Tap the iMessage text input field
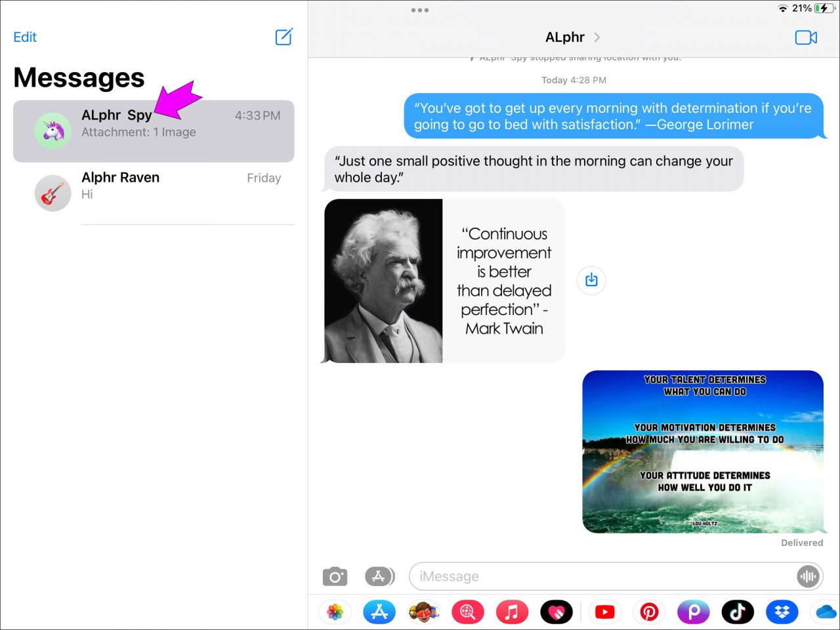Screen dimensions: 840x630 click(x=591, y=576)
